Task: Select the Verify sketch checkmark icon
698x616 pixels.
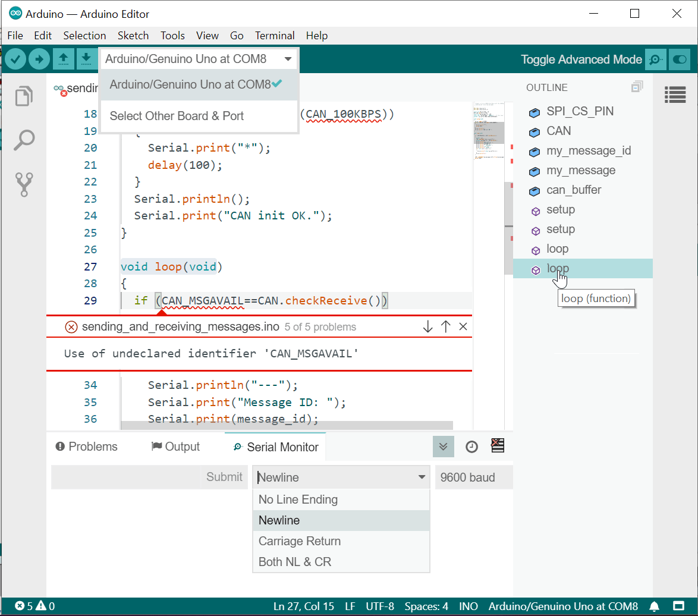Action: click(x=15, y=59)
